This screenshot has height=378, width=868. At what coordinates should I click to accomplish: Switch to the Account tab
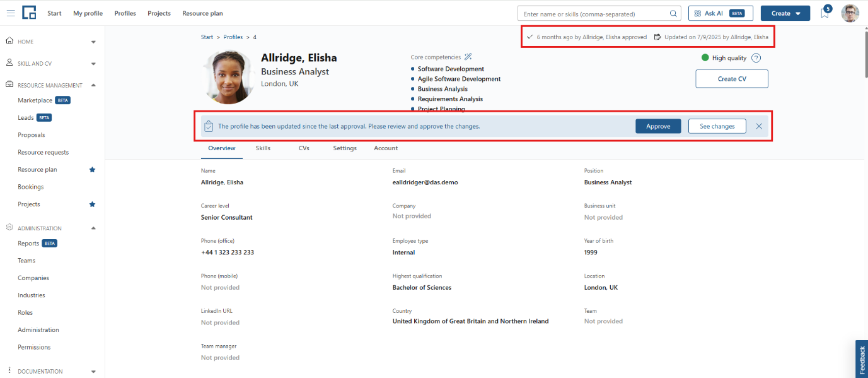point(386,148)
